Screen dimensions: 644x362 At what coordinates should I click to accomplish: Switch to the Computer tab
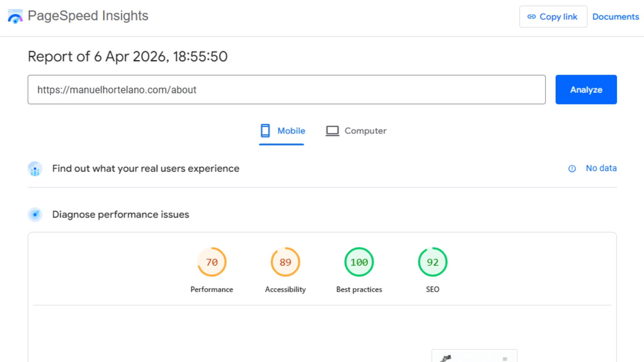[x=356, y=131]
